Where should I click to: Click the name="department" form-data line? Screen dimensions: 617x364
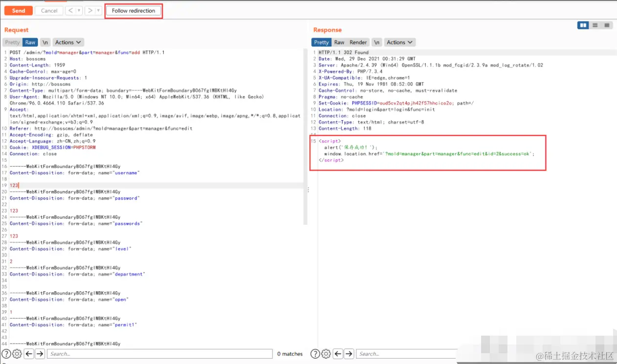[x=77, y=274]
